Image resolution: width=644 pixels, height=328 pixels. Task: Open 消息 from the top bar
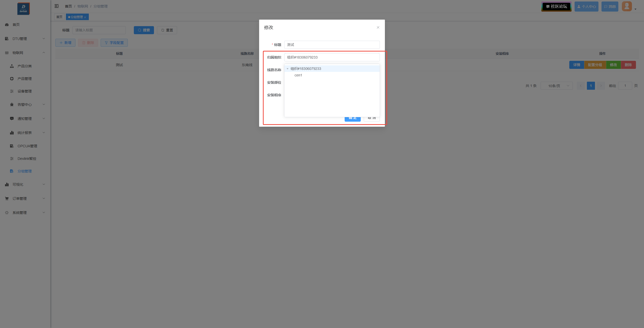click(x=610, y=6)
